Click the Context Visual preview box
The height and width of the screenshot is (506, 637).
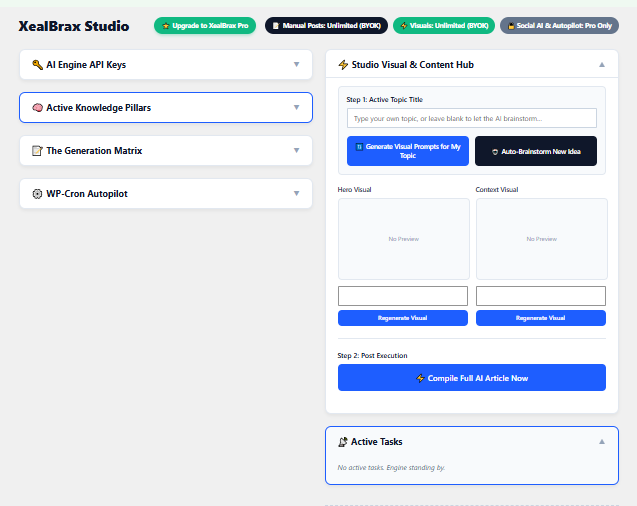pyautogui.click(x=542, y=239)
